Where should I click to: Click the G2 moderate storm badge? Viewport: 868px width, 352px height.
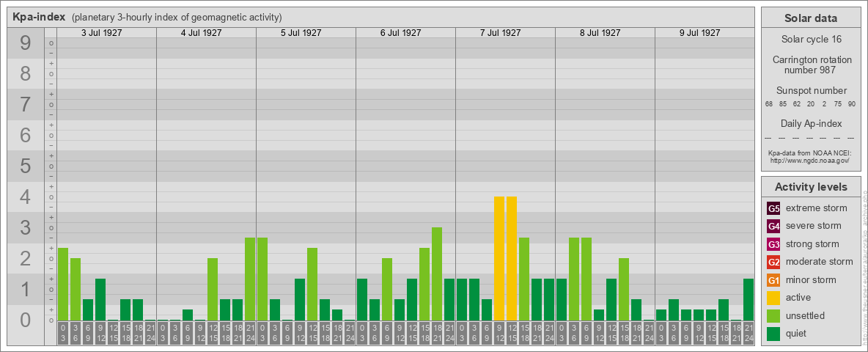point(773,262)
